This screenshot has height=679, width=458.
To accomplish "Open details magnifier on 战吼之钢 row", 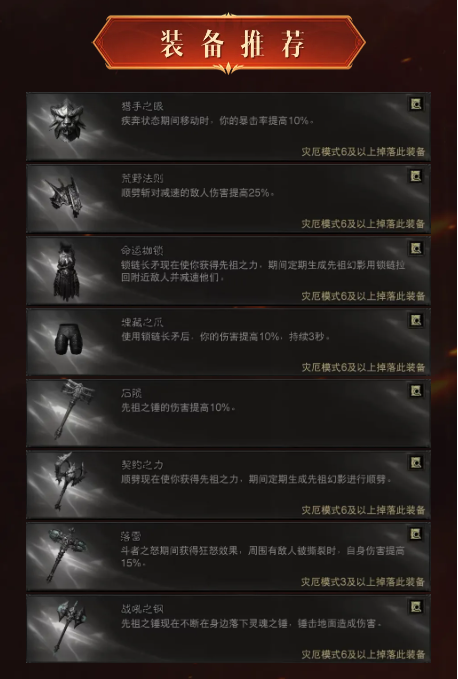I will [416, 606].
